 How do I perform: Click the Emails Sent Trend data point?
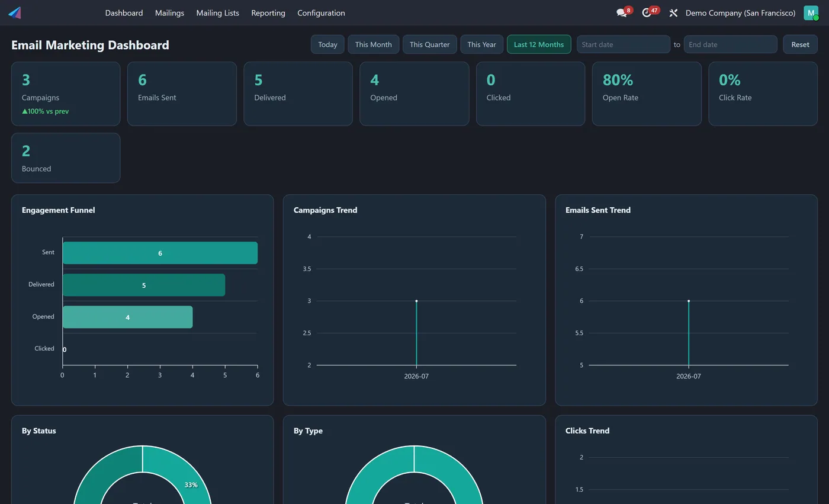tap(688, 301)
